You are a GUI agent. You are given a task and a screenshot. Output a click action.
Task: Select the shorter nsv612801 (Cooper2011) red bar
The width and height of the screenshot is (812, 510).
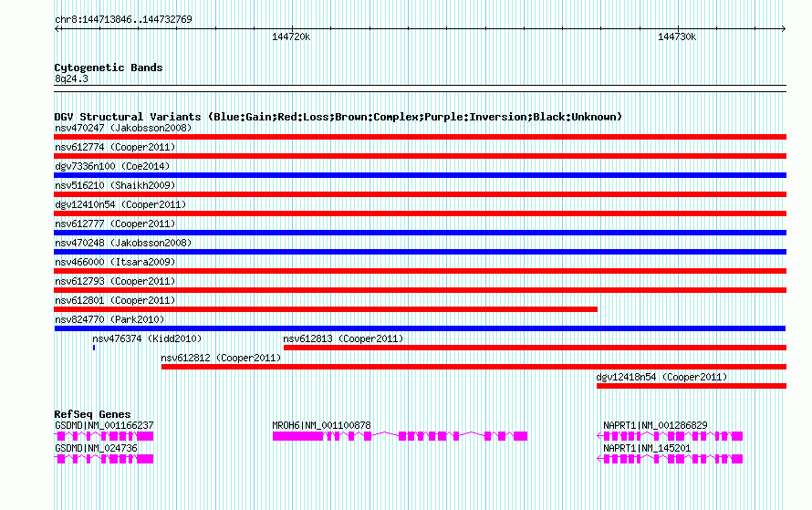point(326,309)
